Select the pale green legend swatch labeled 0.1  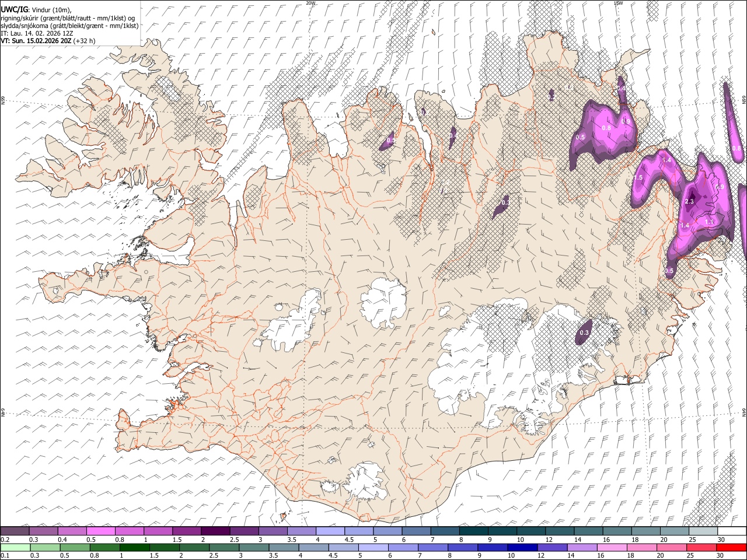(15, 547)
